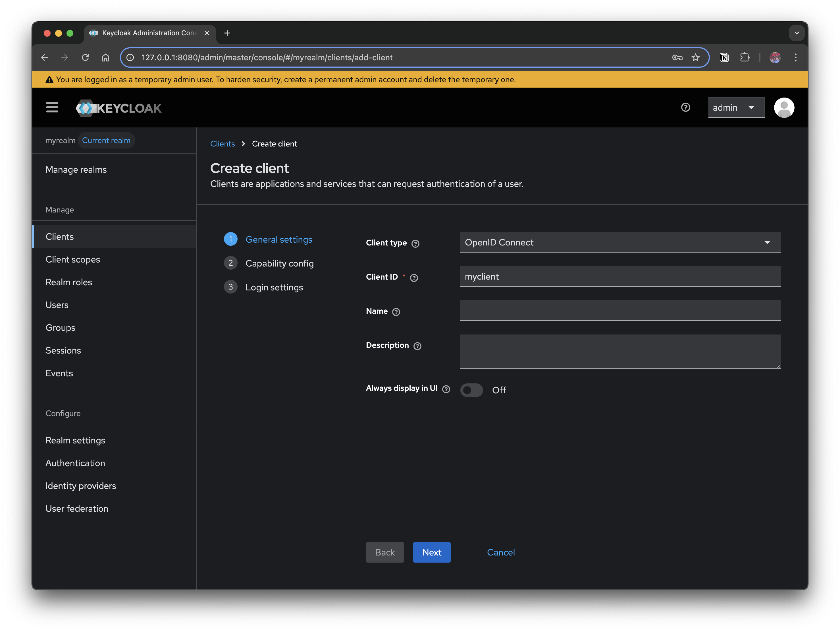The height and width of the screenshot is (632, 840).
Task: Click the admin user avatar icon
Action: coord(784,108)
